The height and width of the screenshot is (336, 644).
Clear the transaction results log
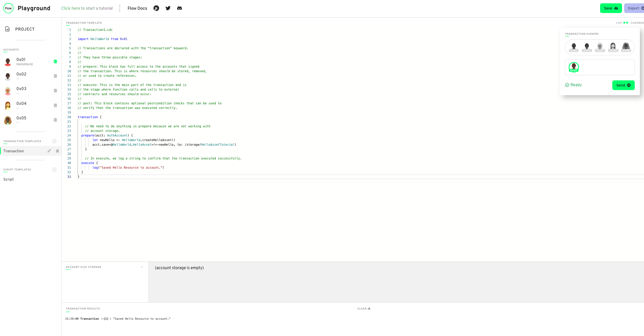pos(364,308)
